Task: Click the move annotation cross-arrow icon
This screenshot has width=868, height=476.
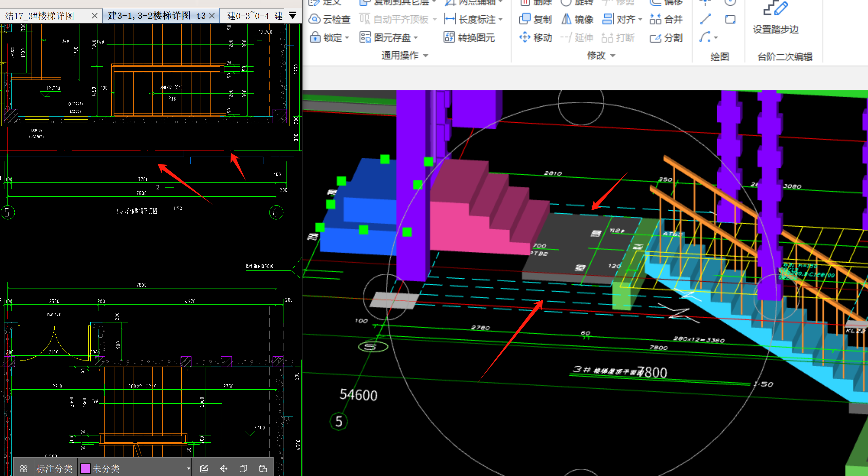Action: click(x=224, y=469)
